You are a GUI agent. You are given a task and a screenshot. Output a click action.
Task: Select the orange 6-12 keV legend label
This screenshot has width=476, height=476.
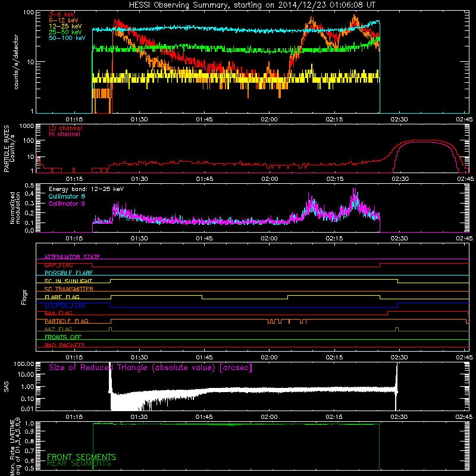[64, 20]
